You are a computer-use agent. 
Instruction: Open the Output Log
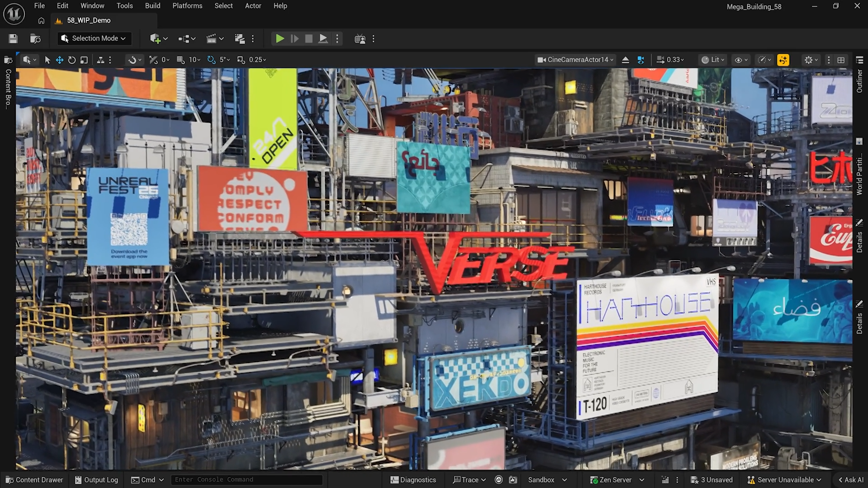point(96,480)
